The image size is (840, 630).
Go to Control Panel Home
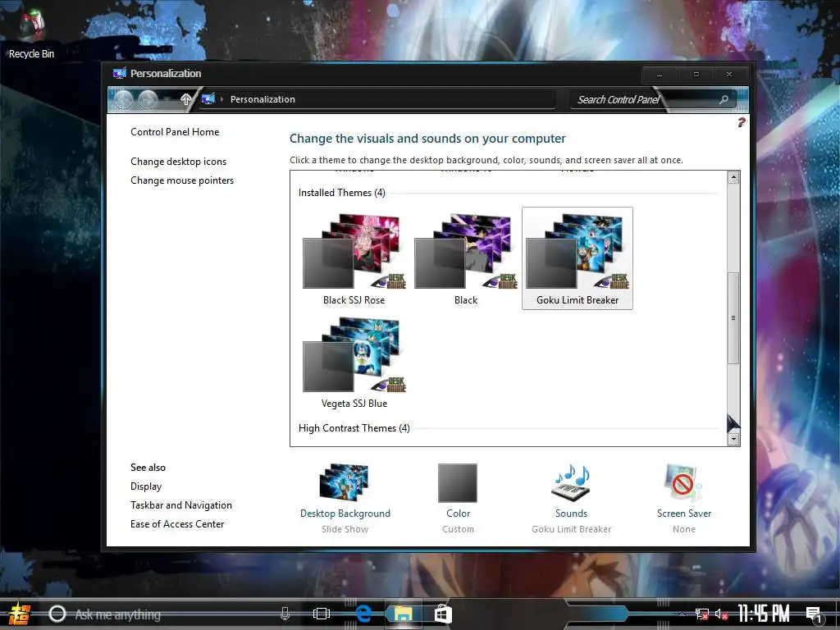coord(175,132)
